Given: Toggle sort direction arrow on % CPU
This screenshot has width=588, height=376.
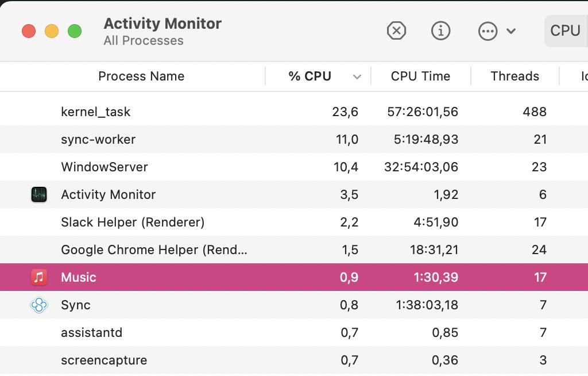Looking at the screenshot, I should click(x=357, y=77).
